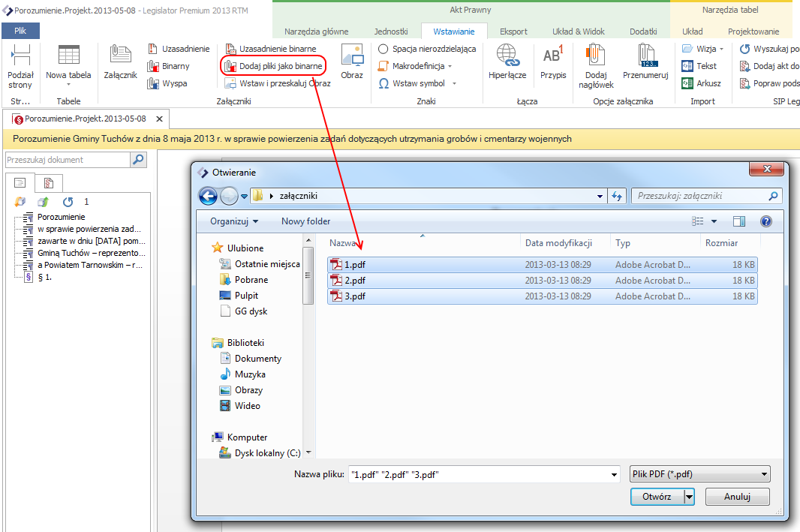
Task: Expand Wstaw symbol dropdown
Action: point(454,83)
